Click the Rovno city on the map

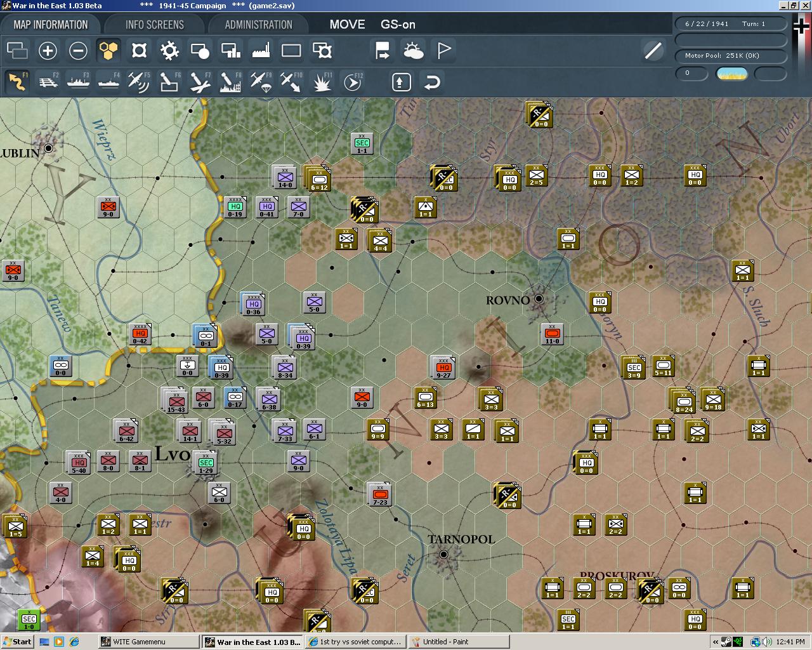coord(539,298)
